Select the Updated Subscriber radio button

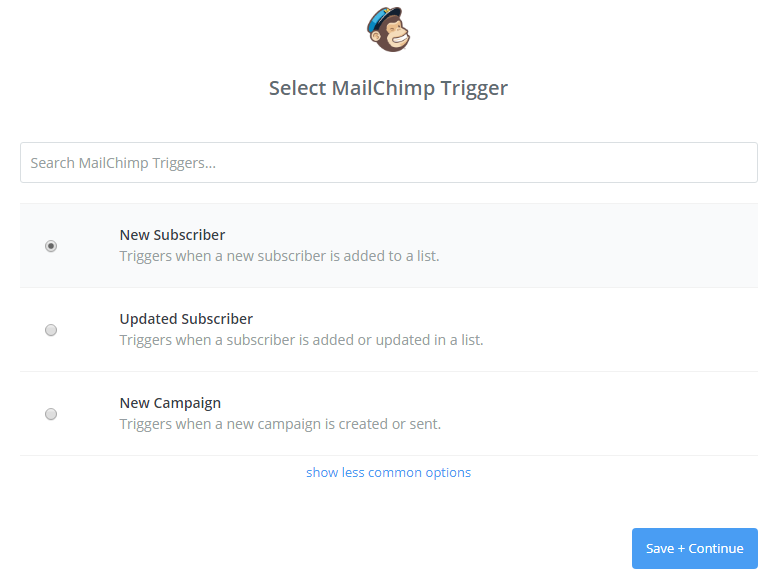[51, 330]
